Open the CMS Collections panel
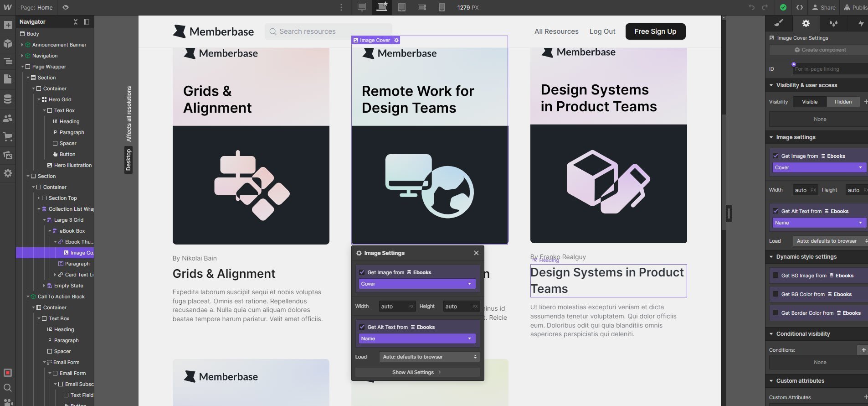 (x=8, y=99)
